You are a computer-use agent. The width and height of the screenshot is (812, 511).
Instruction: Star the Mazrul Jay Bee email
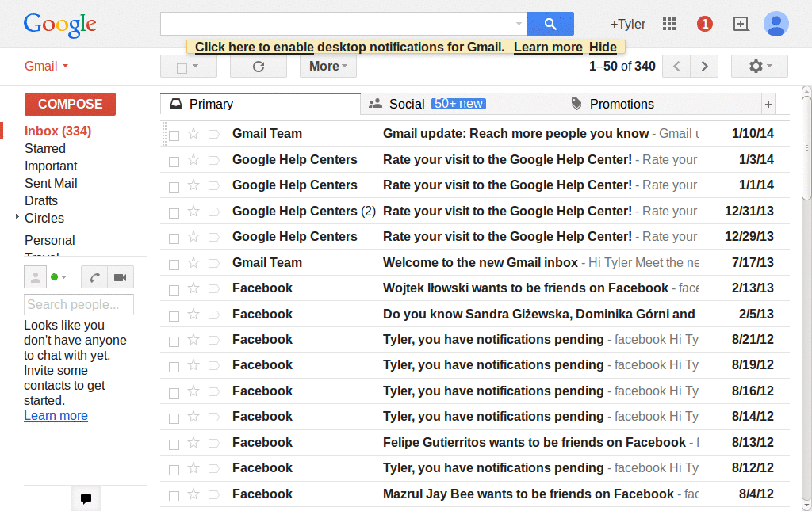pos(193,494)
